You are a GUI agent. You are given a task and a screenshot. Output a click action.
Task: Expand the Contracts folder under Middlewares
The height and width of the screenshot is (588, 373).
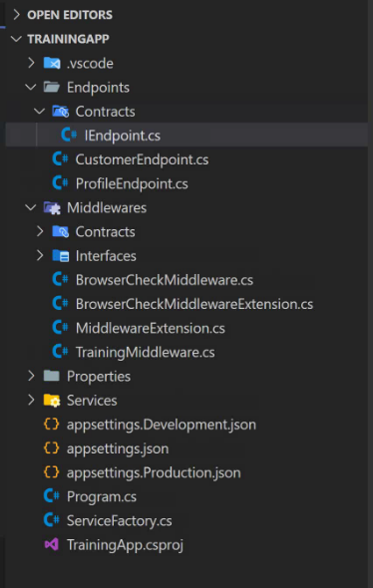click(x=40, y=232)
